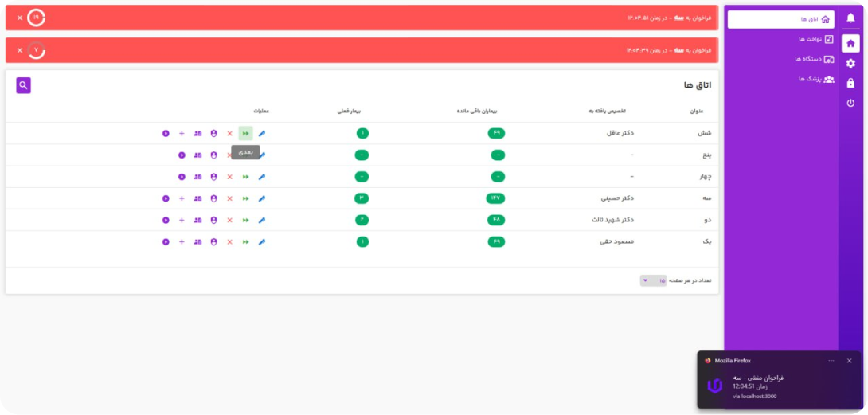
Task: Click the red X icon for room دو
Action: 230,220
